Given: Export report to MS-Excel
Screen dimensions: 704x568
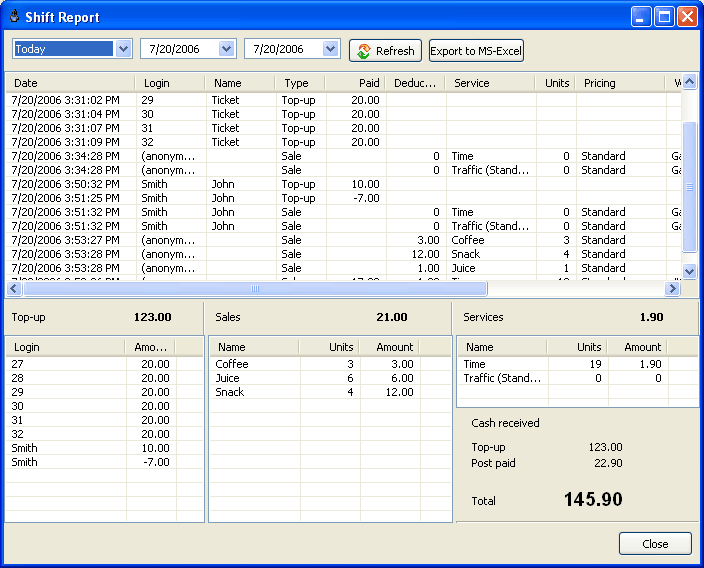Looking at the screenshot, I should 476,51.
